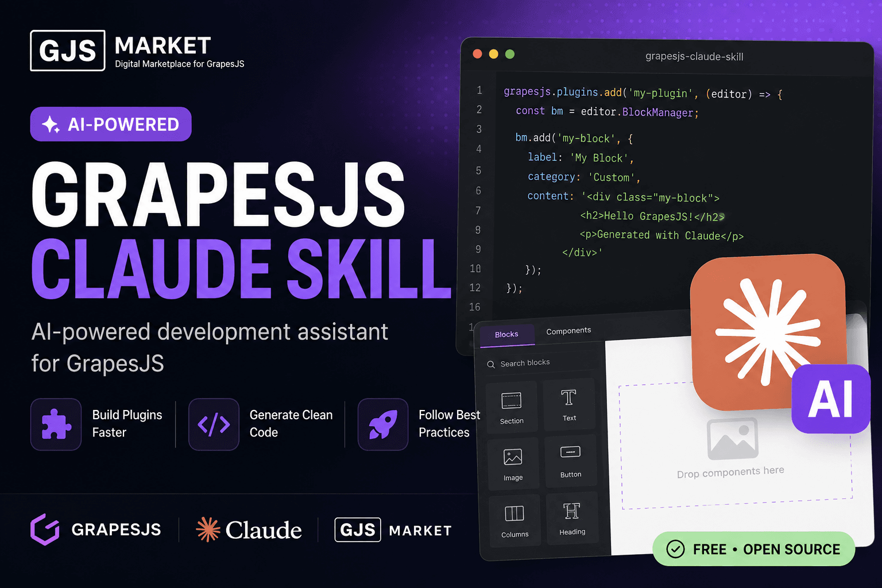Click the GJS logo box at top left
The height and width of the screenshot is (588, 882).
click(68, 51)
